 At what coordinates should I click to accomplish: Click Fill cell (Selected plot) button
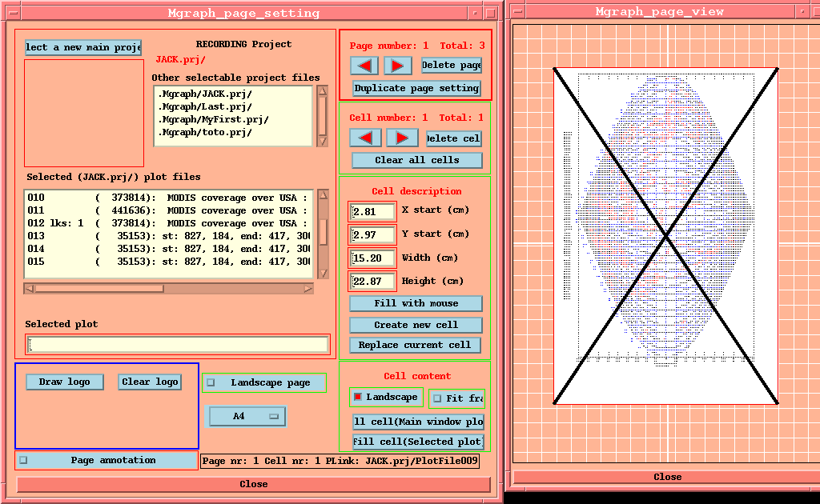coord(418,442)
